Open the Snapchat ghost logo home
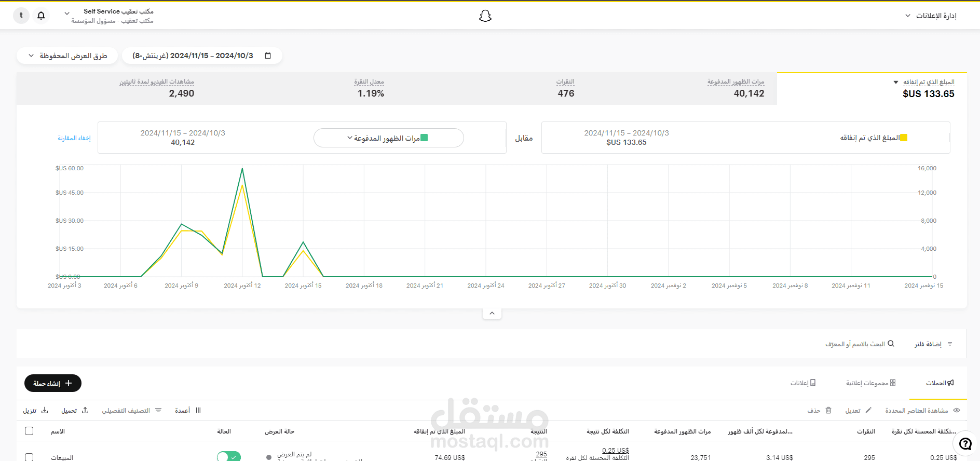Screen dimensions: 980x461 tap(485, 16)
